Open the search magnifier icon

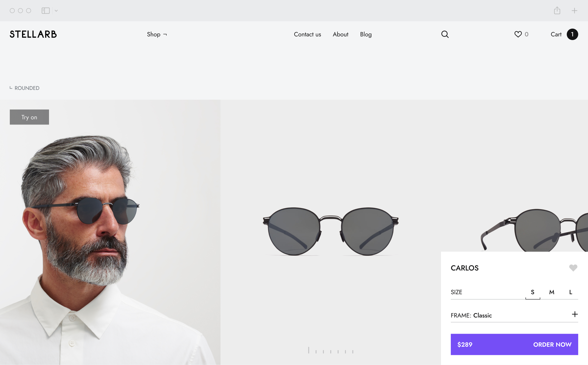[445, 34]
